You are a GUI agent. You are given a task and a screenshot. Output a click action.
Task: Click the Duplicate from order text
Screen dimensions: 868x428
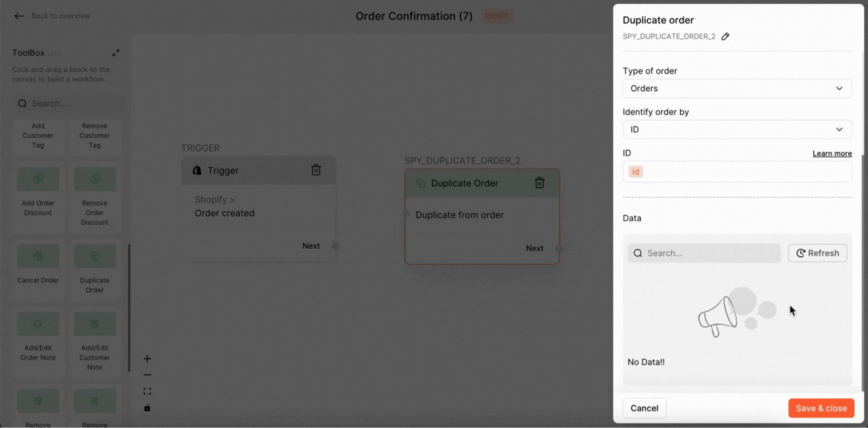tap(460, 215)
